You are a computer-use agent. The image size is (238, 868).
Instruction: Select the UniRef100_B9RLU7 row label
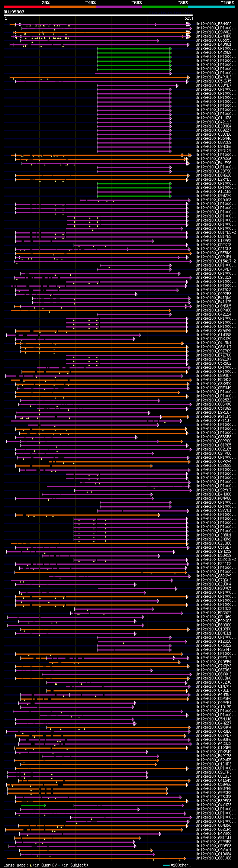[x=213, y=413]
